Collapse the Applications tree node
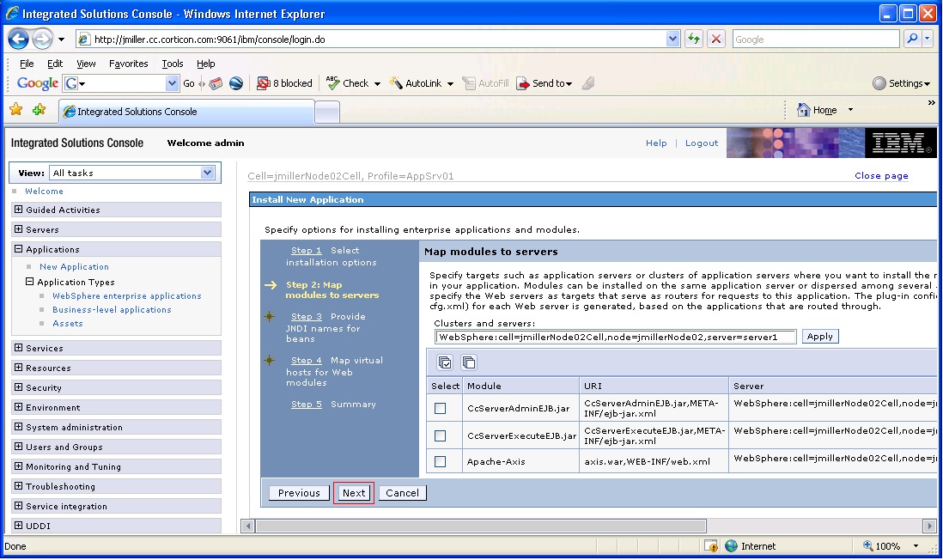943x560 pixels. (18, 249)
